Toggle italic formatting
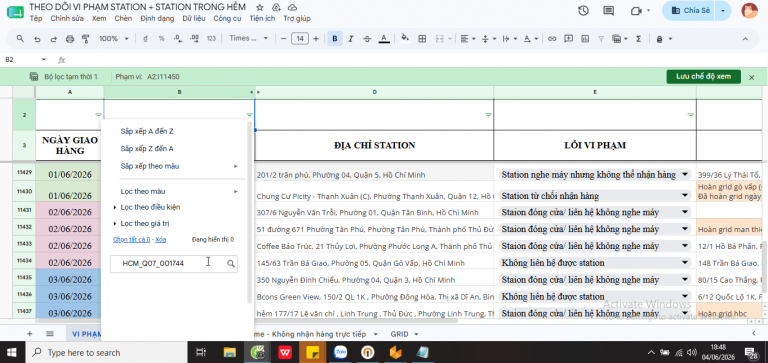The height and width of the screenshot is (363, 768). [351, 39]
